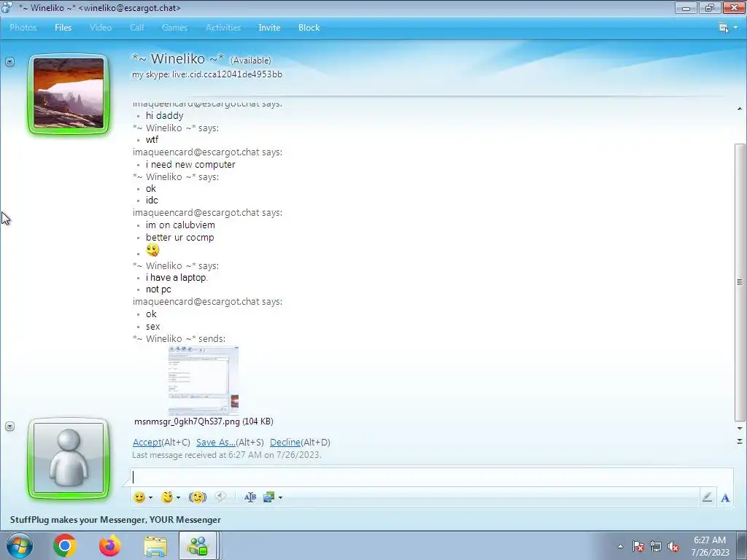Expand the wink picker dropdown arrow
The image size is (747, 560).
(178, 497)
